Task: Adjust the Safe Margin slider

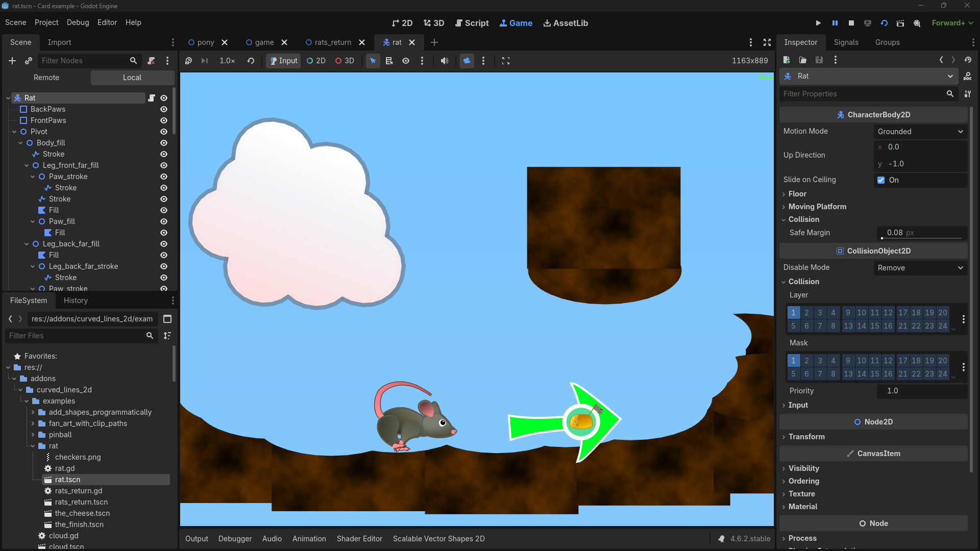Action: (922, 238)
